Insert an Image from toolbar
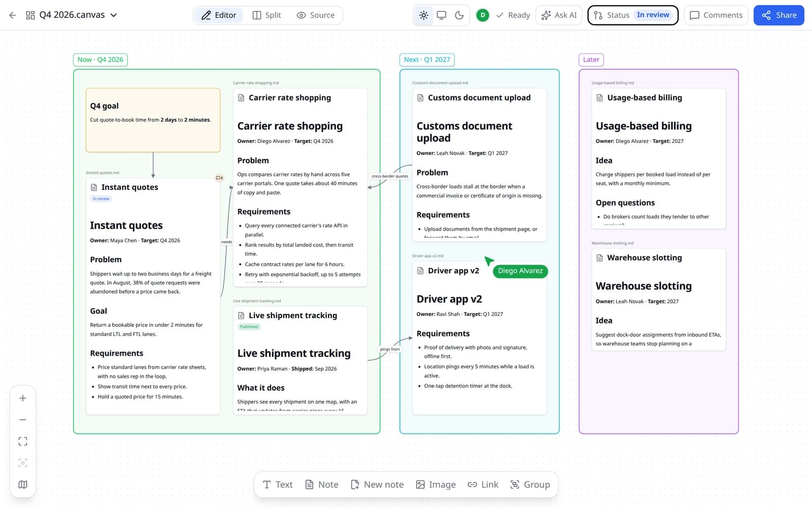 pyautogui.click(x=436, y=485)
